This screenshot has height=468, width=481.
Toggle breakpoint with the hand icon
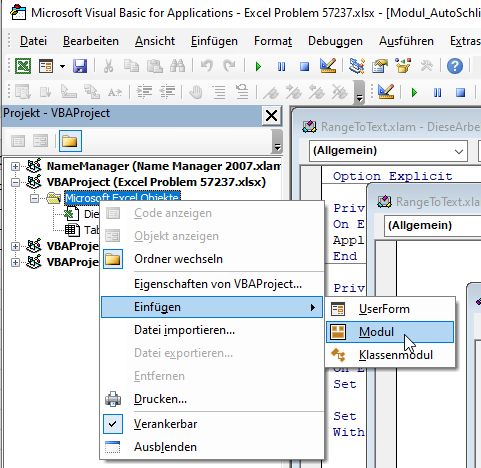[196, 92]
